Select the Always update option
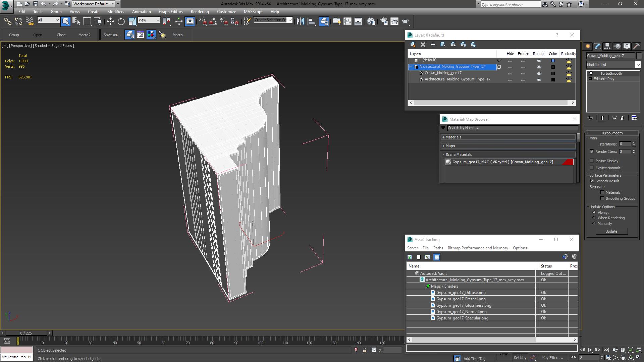Screen dimensions: 644x362 click(x=594, y=213)
